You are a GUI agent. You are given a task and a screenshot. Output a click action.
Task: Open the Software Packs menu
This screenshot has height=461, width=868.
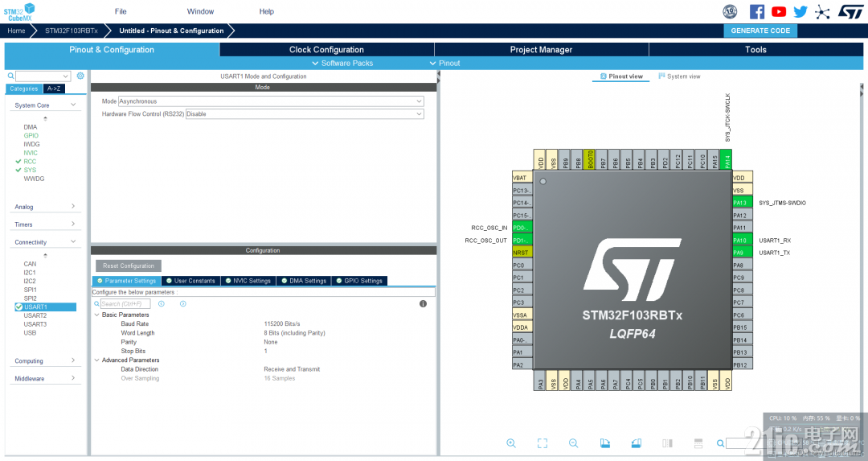tap(342, 64)
